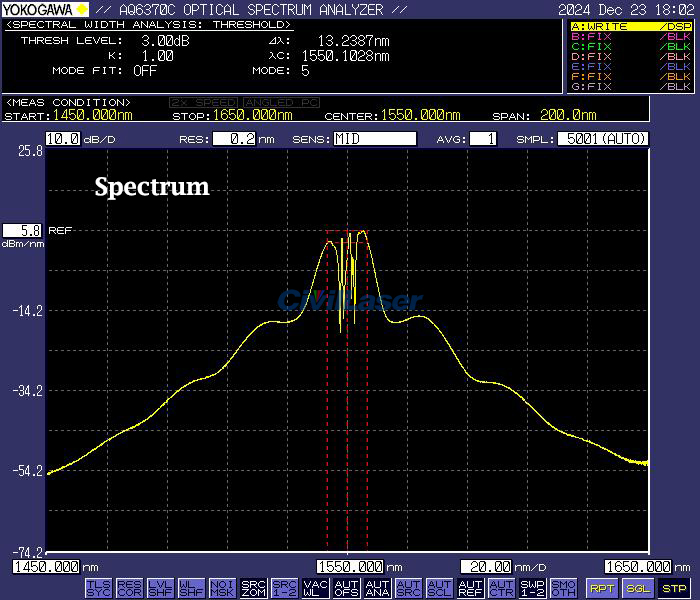Click the λC 1550.1028nm reading
Viewport: 700px width, 600px height.
[346, 56]
